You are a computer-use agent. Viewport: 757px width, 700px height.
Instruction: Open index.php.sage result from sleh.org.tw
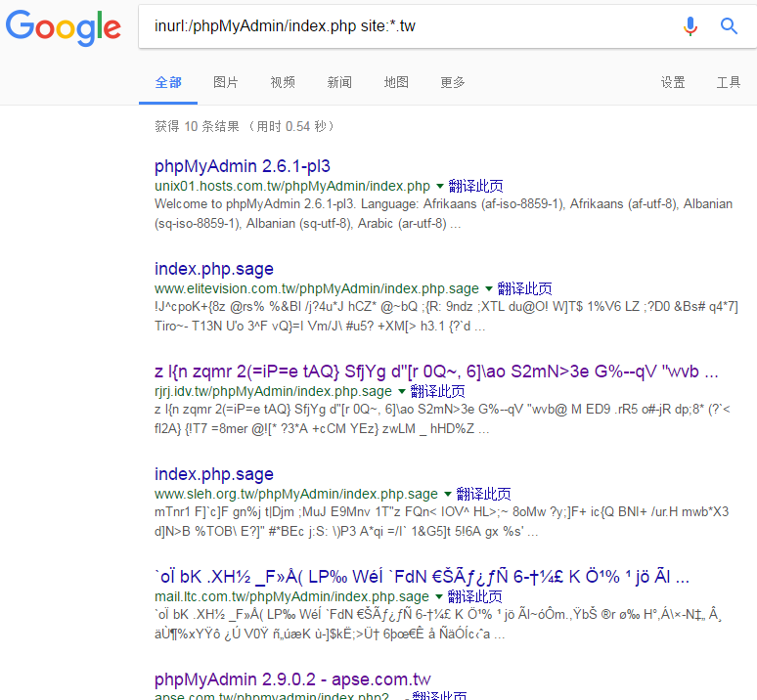tap(214, 475)
